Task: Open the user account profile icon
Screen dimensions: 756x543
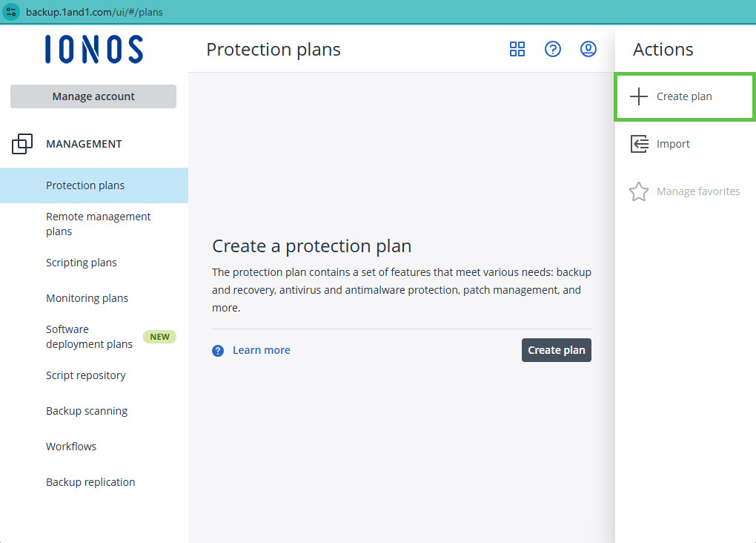Action: pos(588,50)
